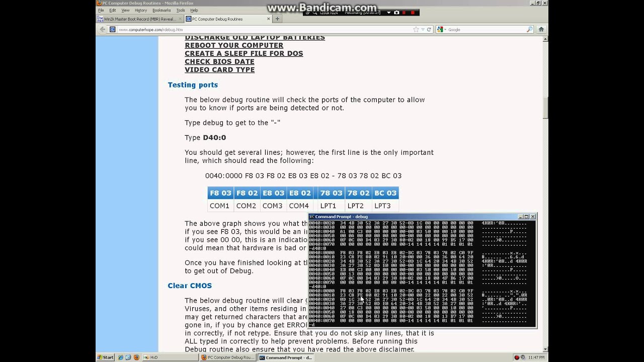Bookmark this page with the star icon
Screen dimensions: 644x362
(416, 29)
